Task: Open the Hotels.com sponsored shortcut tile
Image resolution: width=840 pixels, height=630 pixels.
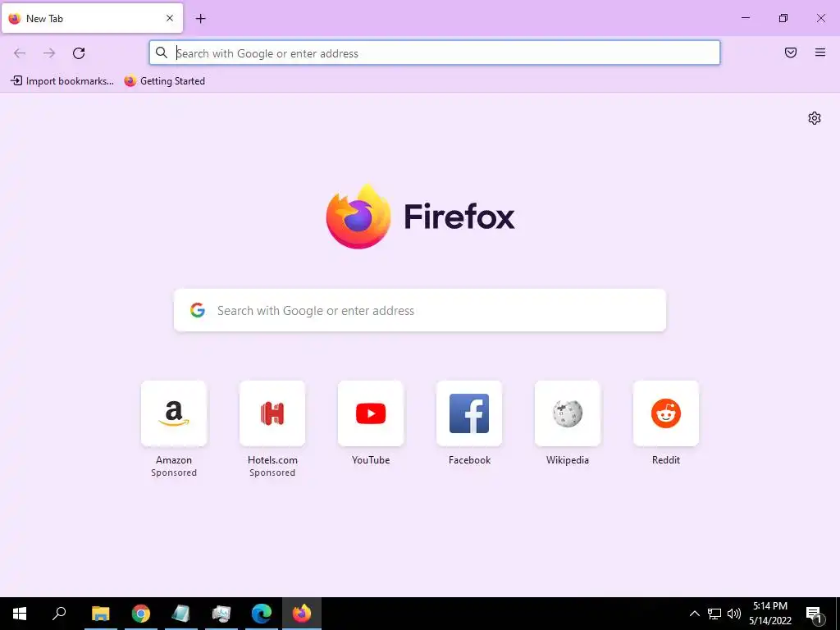Action: (x=272, y=413)
